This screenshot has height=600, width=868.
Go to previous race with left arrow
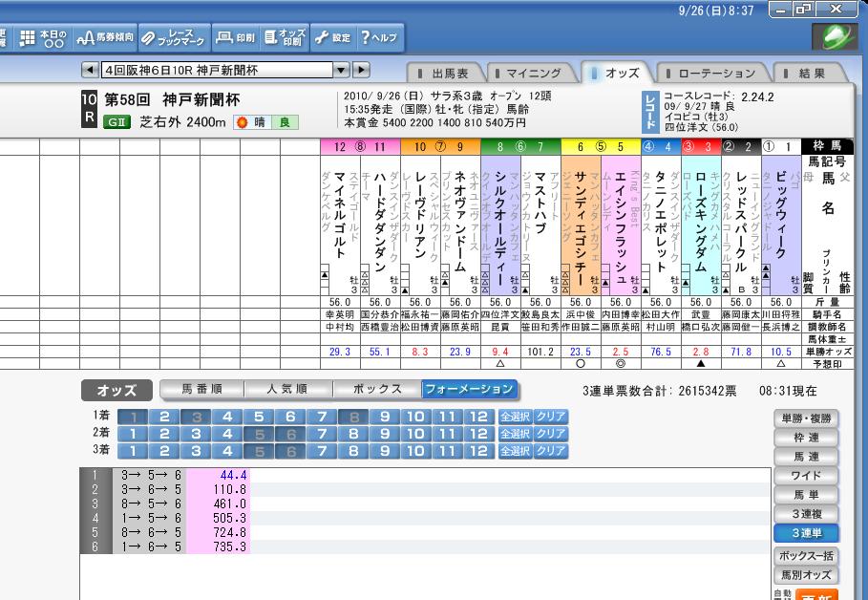(x=89, y=70)
